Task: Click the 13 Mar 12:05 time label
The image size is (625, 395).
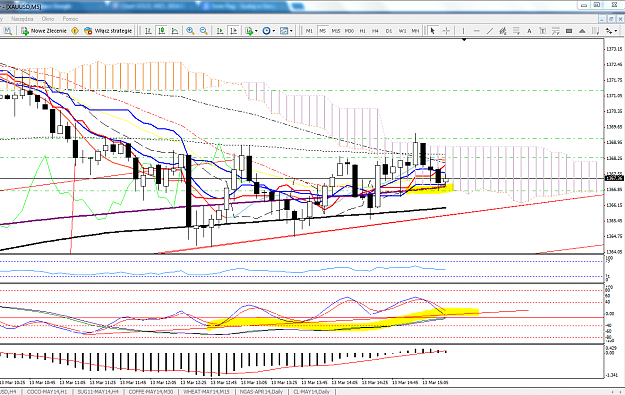Action: [x=163, y=382]
